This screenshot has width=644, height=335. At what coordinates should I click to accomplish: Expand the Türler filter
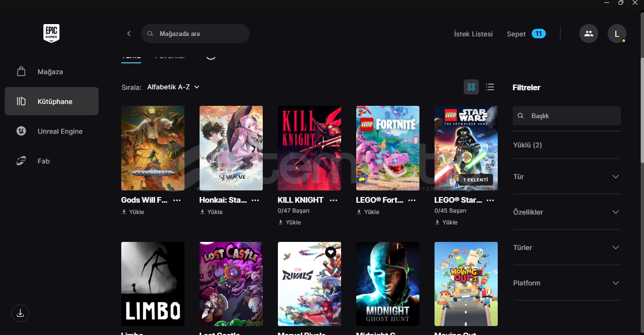pyautogui.click(x=567, y=248)
